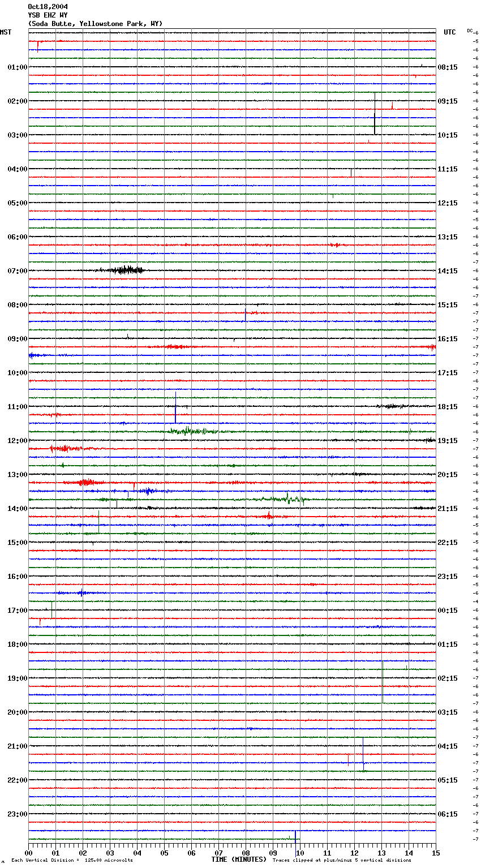Click the 04:15 UTC time label
The image size is (481, 868).
click(448, 746)
